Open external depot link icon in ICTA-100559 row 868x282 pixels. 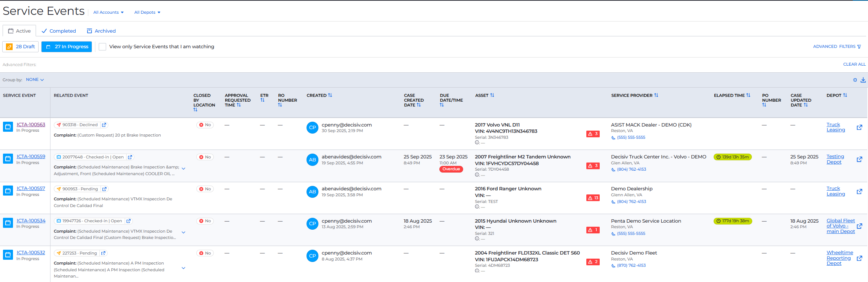pos(859,159)
